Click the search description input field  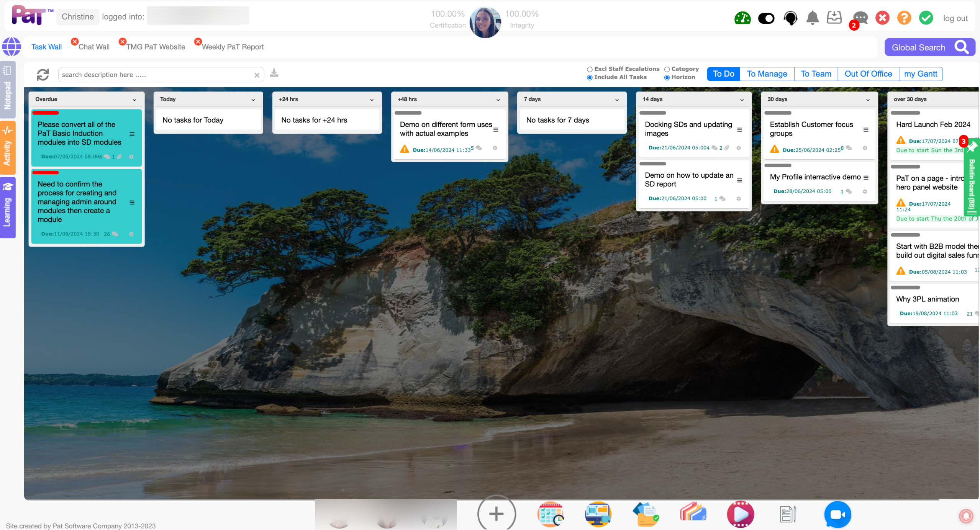155,75
